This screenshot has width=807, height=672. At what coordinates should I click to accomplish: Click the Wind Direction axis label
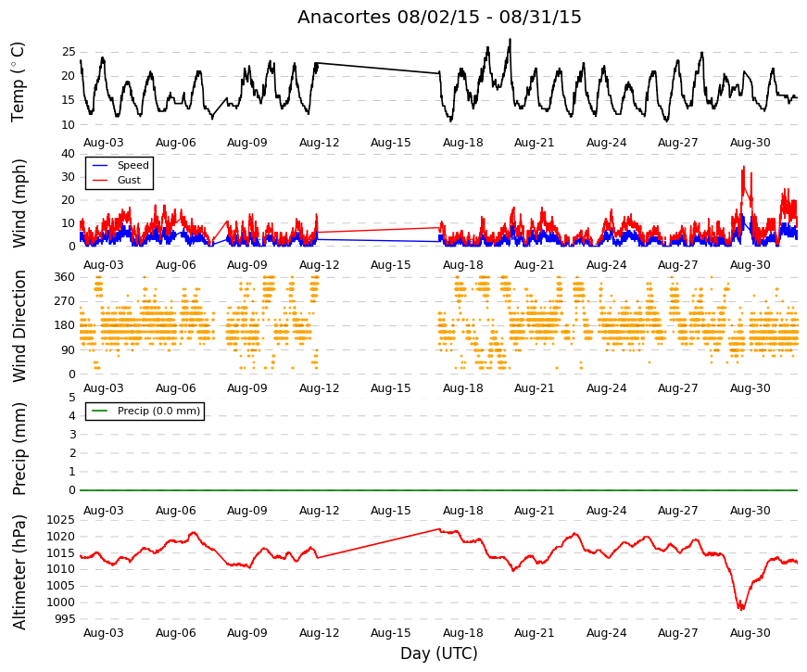click(x=19, y=326)
